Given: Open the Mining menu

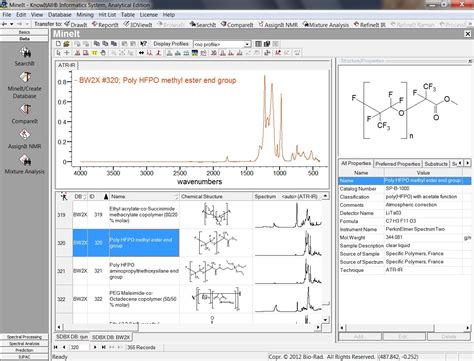Looking at the screenshot, I should (x=85, y=15).
